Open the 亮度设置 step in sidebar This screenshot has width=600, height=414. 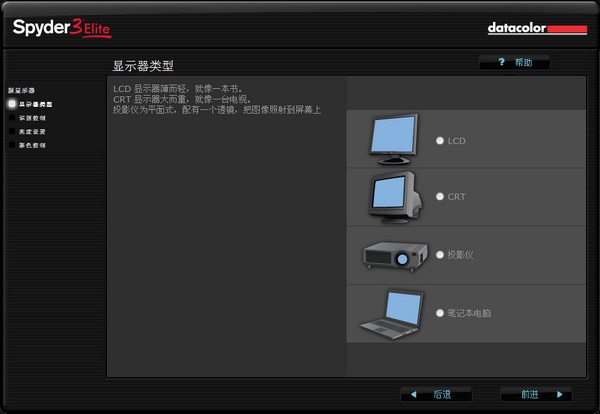pyautogui.click(x=27, y=132)
